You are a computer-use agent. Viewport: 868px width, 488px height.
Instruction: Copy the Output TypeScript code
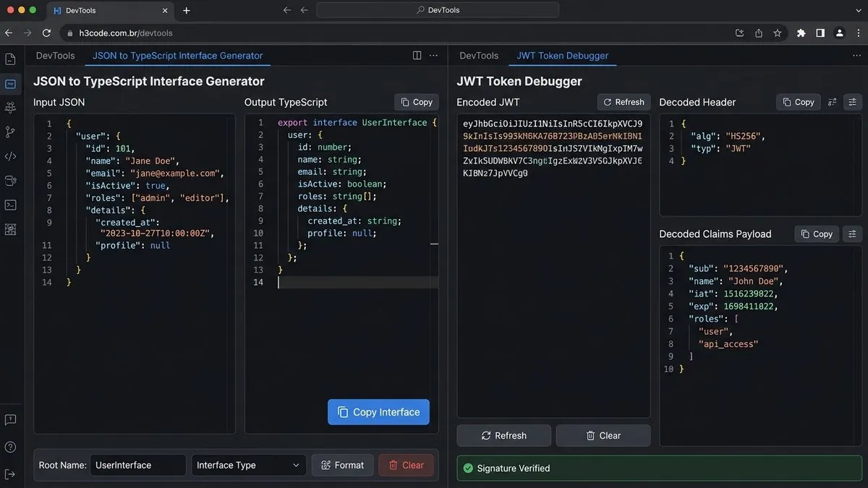click(x=416, y=102)
